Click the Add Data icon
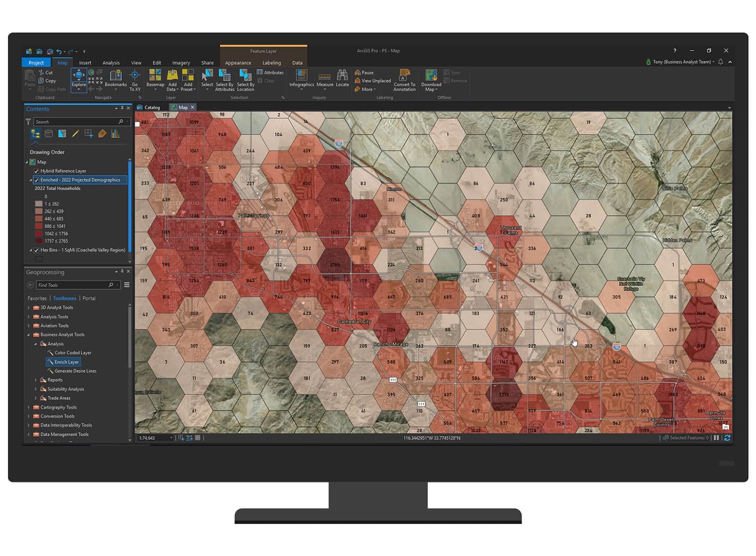The image size is (756, 556). pyautogui.click(x=173, y=75)
